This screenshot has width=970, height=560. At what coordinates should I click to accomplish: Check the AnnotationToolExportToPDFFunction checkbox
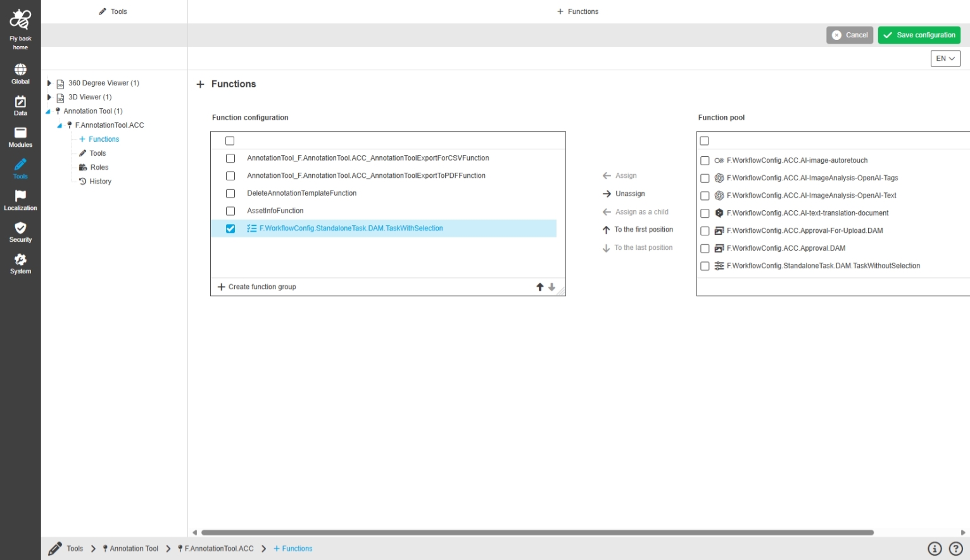pyautogui.click(x=230, y=176)
